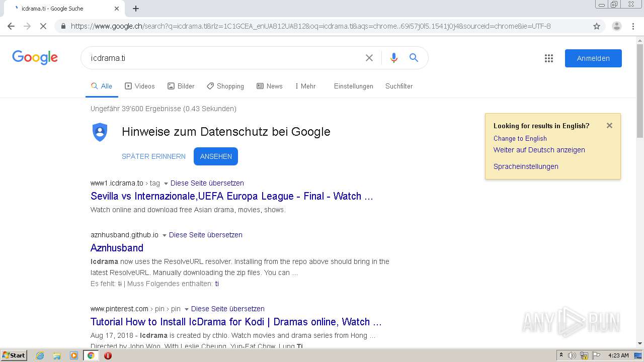Image resolution: width=644 pixels, height=362 pixels.
Task: Open Tutorial How to Install IcDrama result
Action: [x=236, y=322]
